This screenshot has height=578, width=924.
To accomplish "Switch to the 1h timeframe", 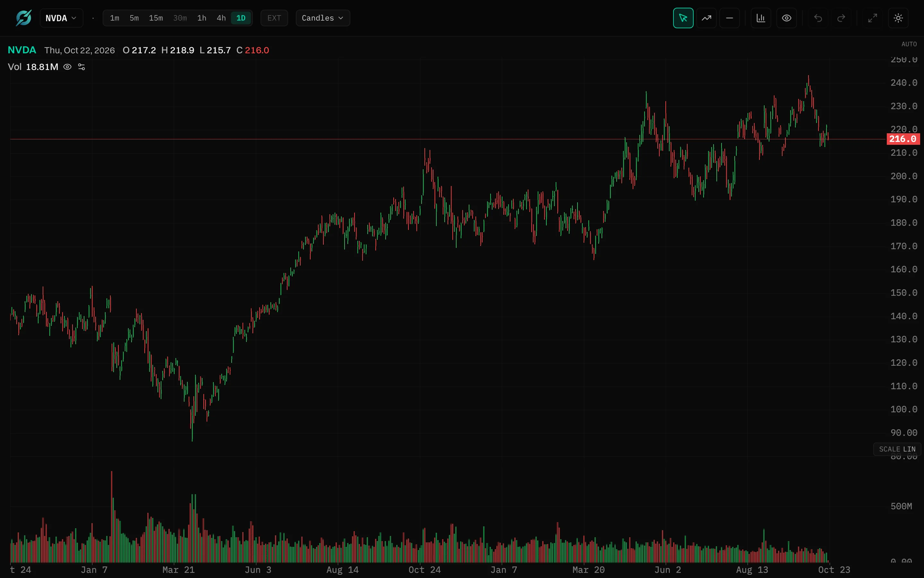I will click(201, 18).
